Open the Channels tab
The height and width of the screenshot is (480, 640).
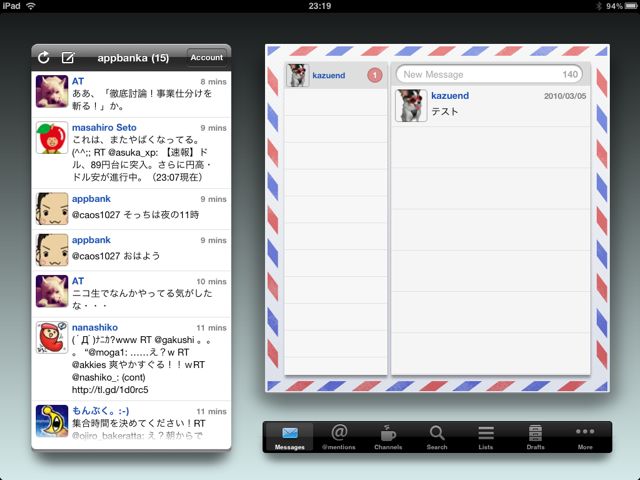[388, 438]
